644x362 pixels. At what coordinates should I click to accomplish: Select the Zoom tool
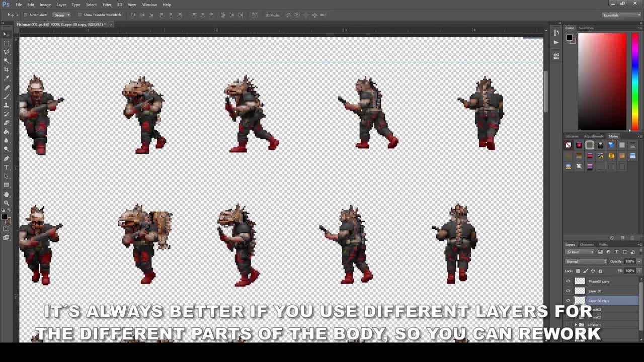click(7, 203)
